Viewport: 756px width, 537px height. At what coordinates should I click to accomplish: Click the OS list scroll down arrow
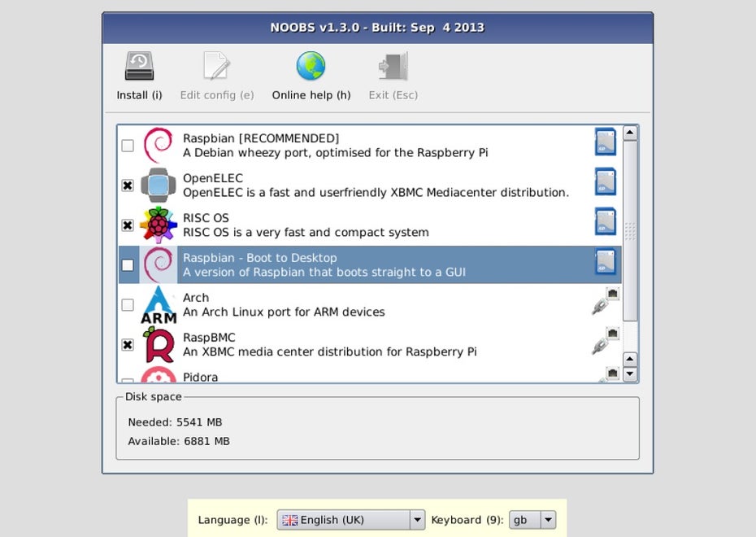pyautogui.click(x=630, y=374)
